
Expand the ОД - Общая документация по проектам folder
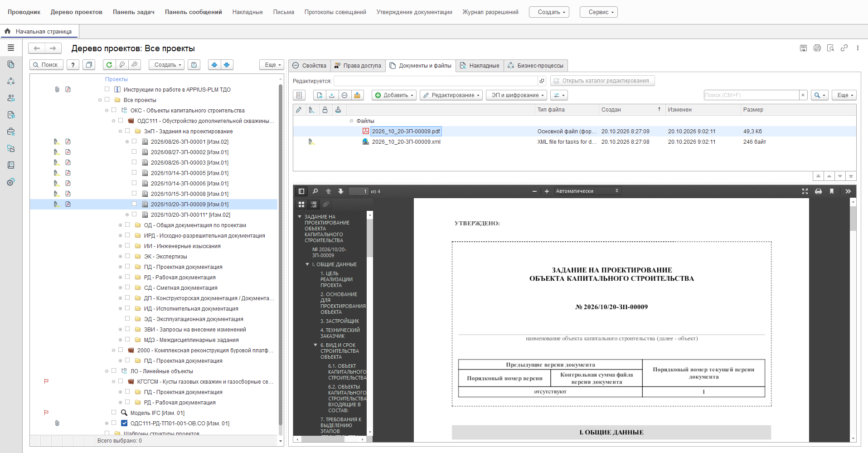[120, 225]
